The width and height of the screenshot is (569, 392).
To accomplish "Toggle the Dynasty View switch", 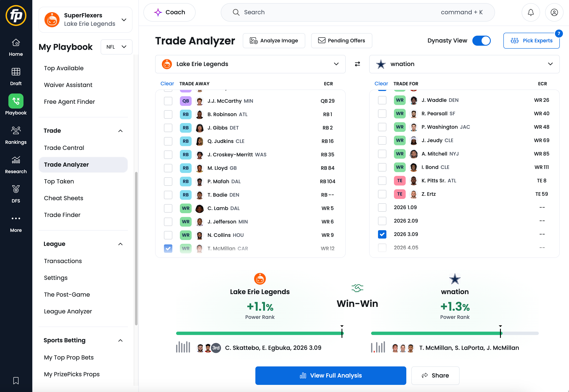I will coord(481,41).
